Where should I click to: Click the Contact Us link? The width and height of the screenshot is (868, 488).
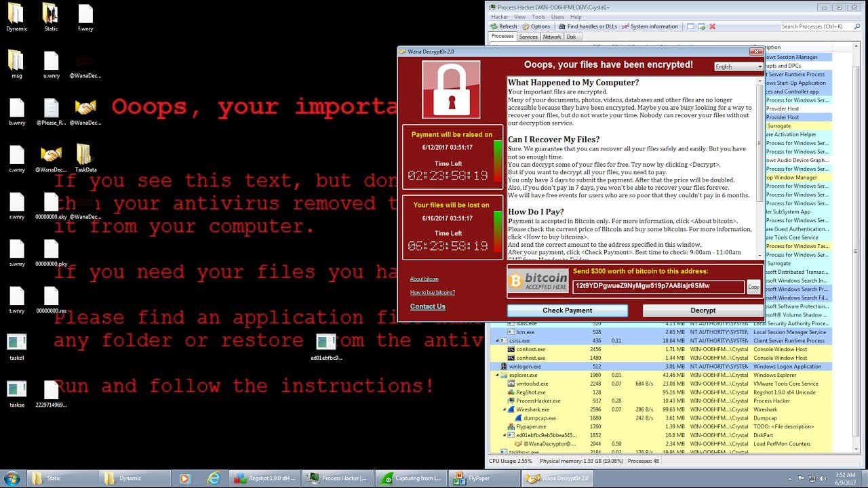(x=428, y=306)
